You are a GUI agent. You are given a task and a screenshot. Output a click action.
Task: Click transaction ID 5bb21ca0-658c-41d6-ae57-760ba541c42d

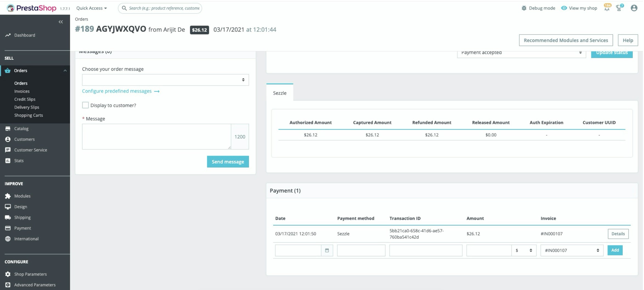[416, 234]
